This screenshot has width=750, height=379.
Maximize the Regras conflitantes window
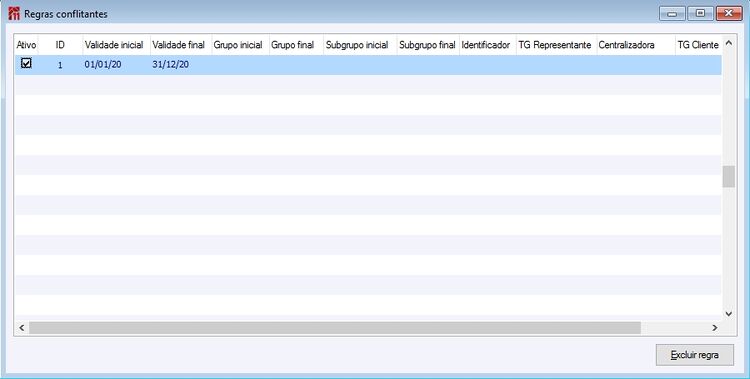point(700,13)
